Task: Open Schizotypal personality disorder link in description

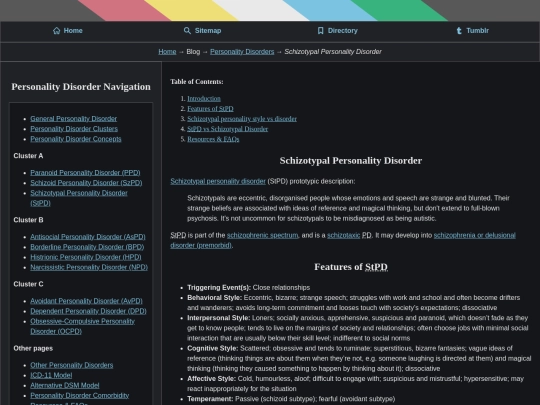Action: click(218, 181)
